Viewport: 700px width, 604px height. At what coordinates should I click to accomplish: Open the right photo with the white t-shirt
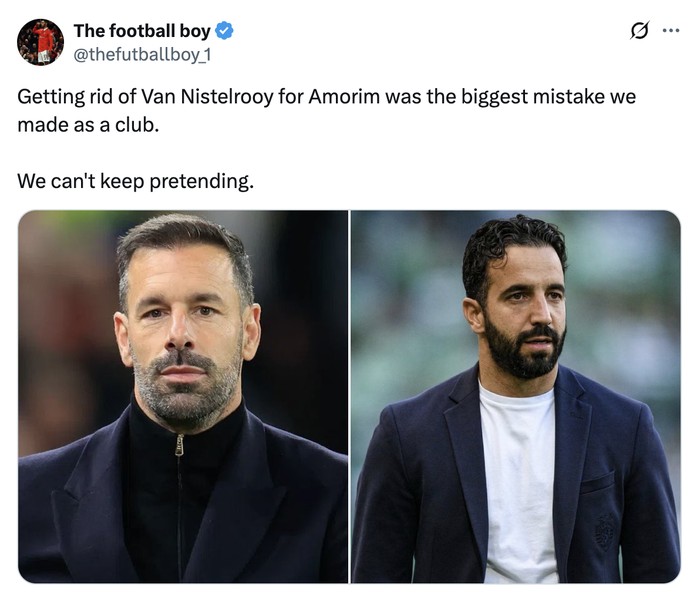click(x=515, y=396)
